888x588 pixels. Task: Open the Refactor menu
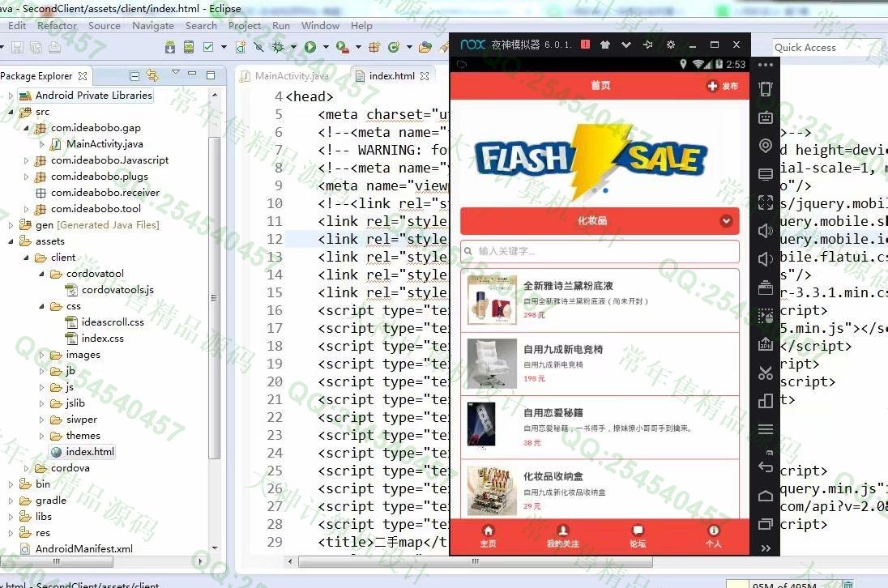(57, 25)
